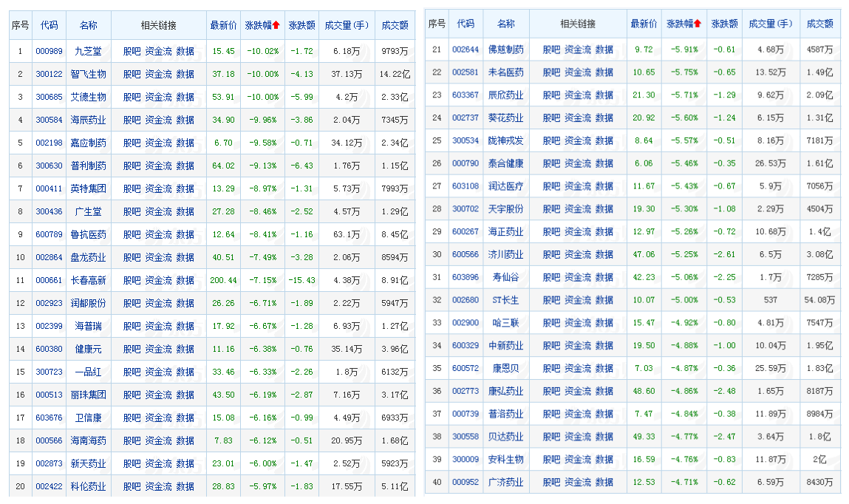Screen dimensions: 849x504
Task: Sort by 最新价 header in left table
Action: click(223, 26)
